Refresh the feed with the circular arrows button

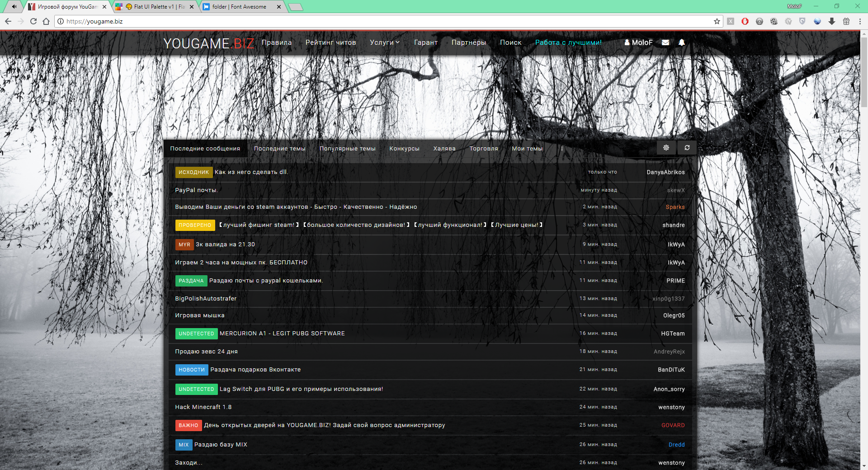pyautogui.click(x=687, y=148)
